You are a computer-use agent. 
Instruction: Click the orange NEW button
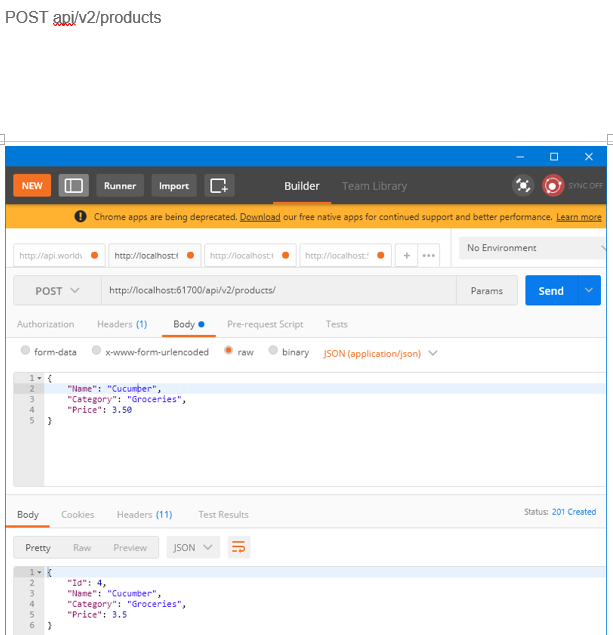32,185
